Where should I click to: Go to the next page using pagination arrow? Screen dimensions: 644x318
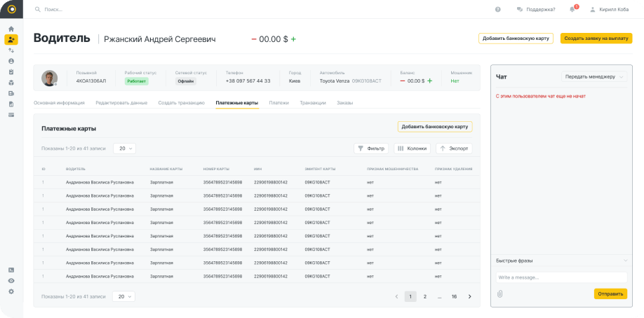469,297
